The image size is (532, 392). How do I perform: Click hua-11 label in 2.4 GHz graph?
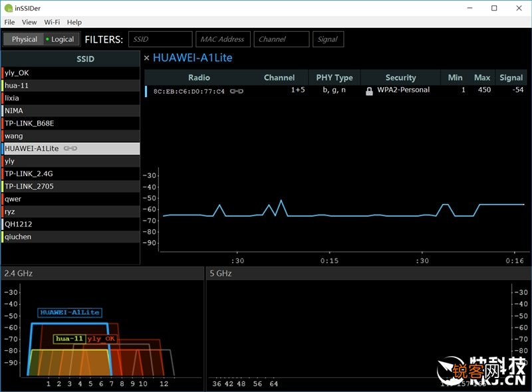(x=69, y=339)
